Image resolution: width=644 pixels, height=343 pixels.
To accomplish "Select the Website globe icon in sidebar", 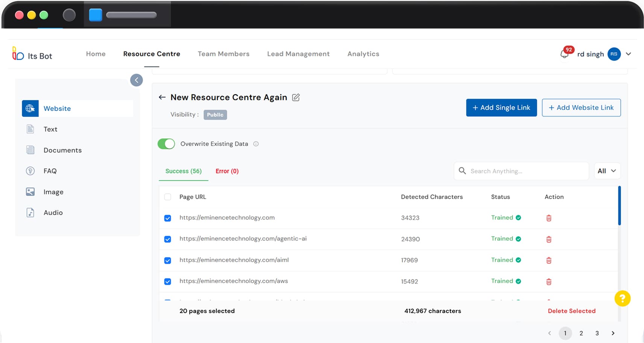I will 30,109.
